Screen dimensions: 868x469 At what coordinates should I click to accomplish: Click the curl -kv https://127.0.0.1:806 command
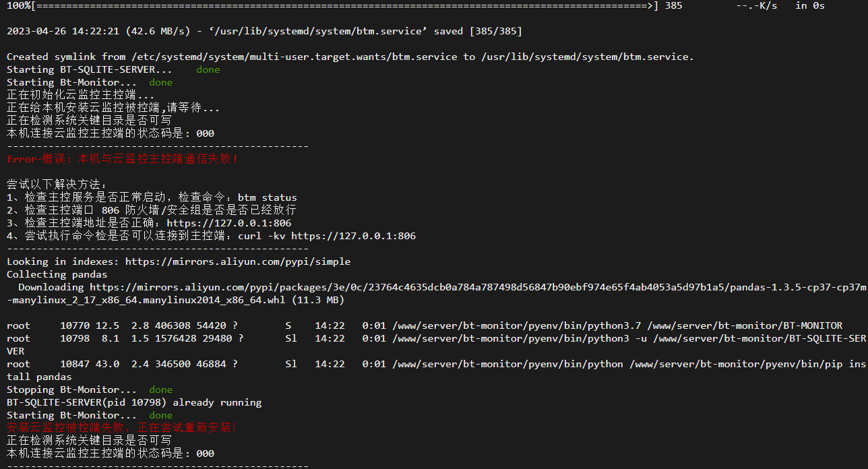(327, 236)
